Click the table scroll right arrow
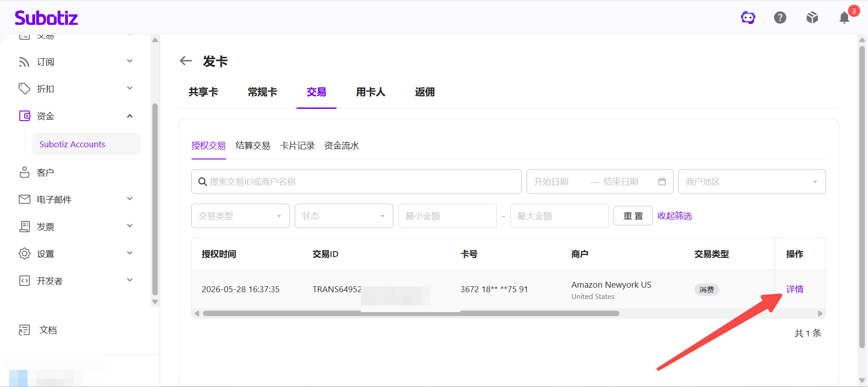This screenshot has width=868, height=387. pos(820,313)
